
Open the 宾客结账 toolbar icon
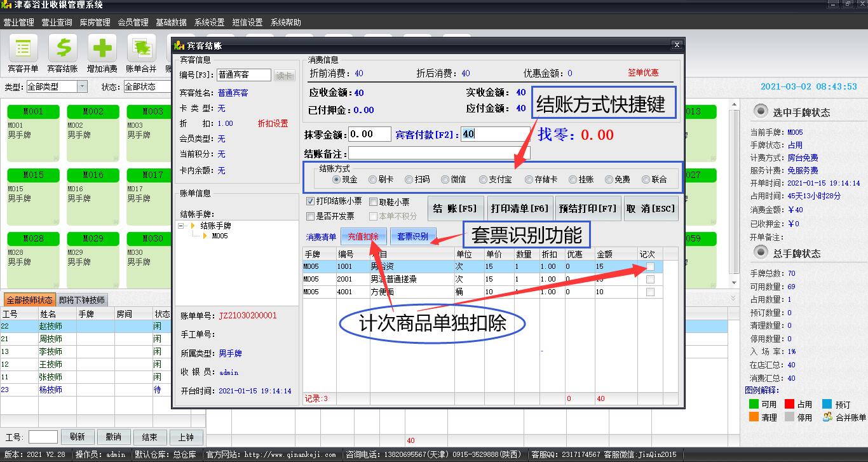62,50
